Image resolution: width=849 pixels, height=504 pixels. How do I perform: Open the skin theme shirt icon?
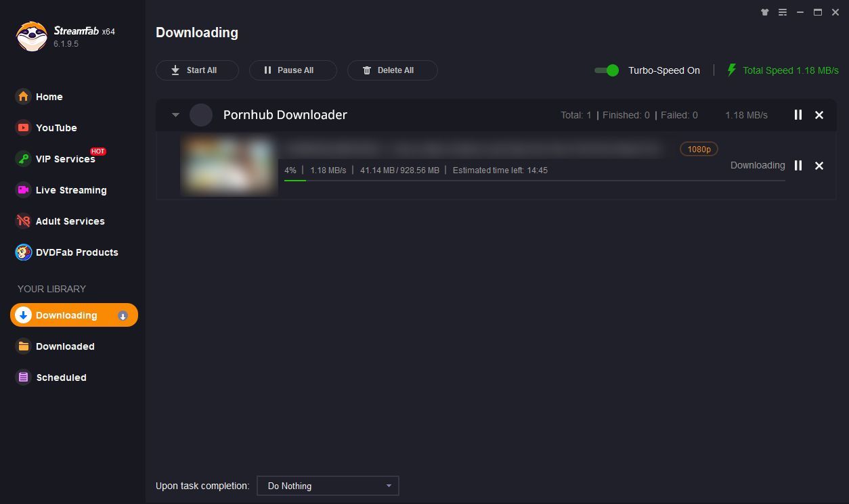pos(765,12)
